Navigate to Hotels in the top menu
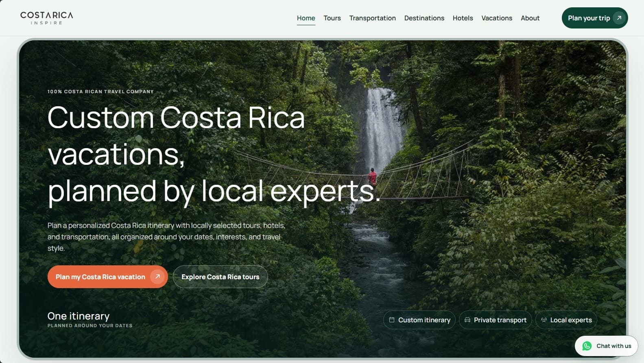The width and height of the screenshot is (644, 363). pyautogui.click(x=463, y=18)
